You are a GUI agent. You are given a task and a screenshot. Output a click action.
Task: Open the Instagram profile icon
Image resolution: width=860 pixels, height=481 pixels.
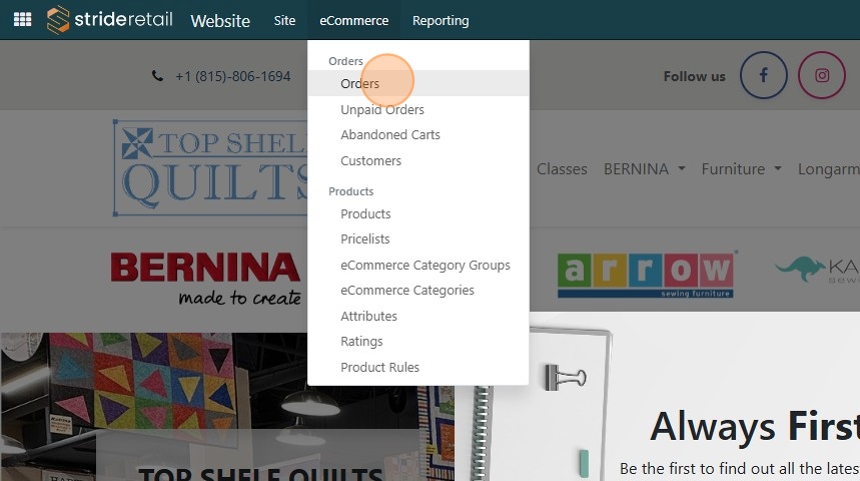(x=822, y=75)
